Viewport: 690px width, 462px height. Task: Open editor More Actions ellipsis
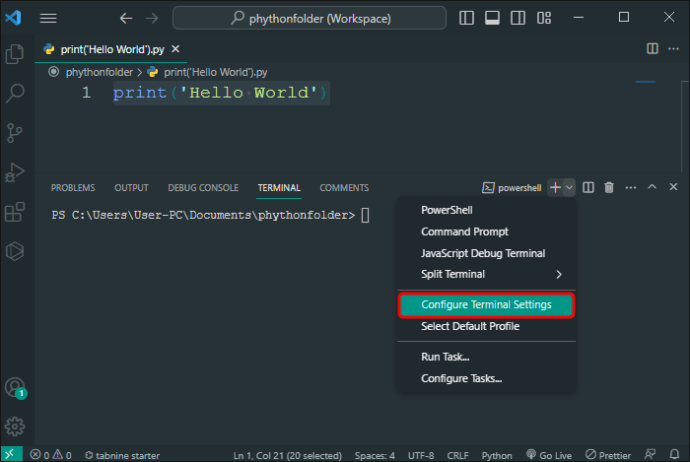click(x=674, y=48)
